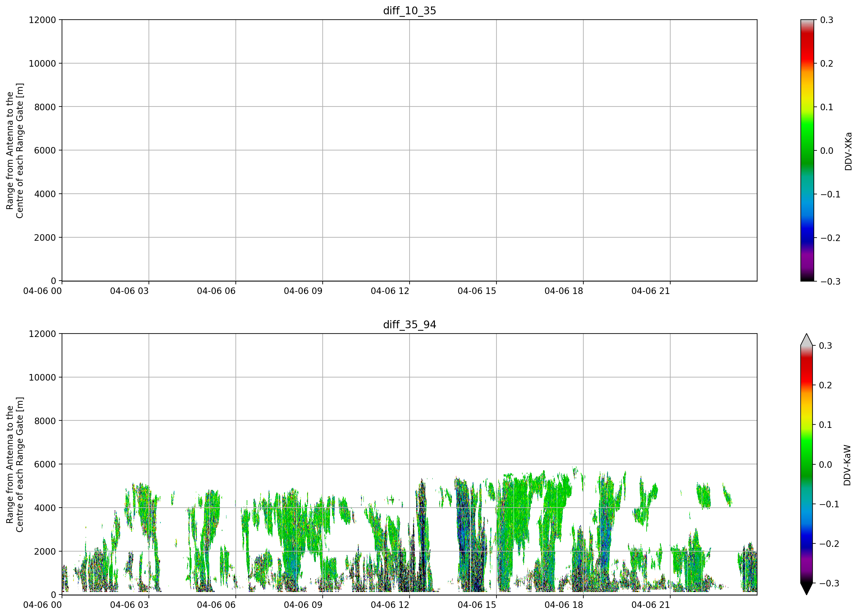Click the 04-06 00 tick label on bottom plot

coord(42,605)
